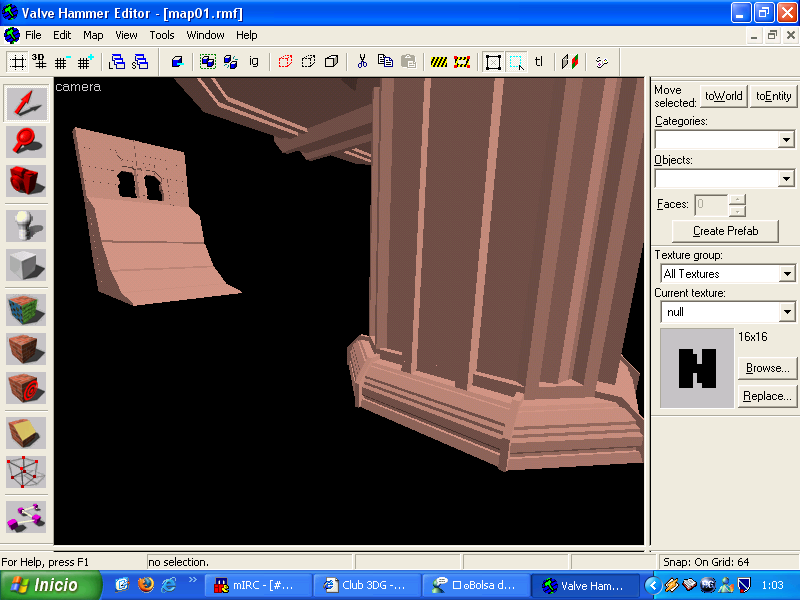Image resolution: width=800 pixels, height=600 pixels.
Task: Open Internet Explorer quick launch icon
Action: click(x=169, y=585)
